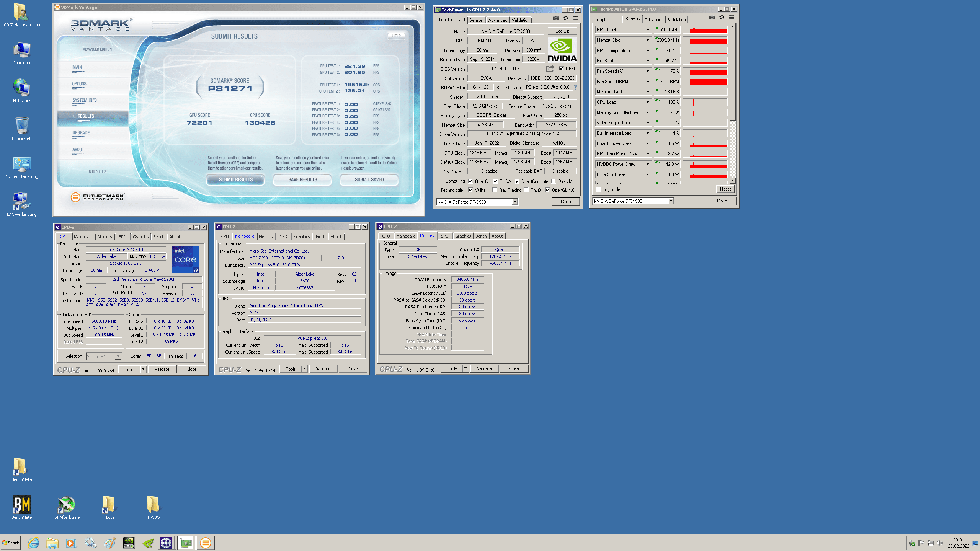Open the GPU selector dropdown in Sensors window
Screen dimensions: 980x551
(x=671, y=201)
